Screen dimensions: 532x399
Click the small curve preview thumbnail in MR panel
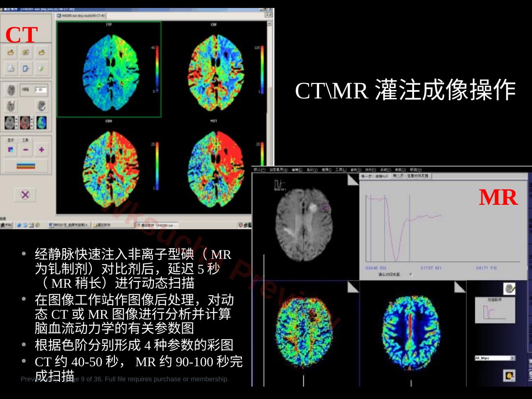(495, 310)
